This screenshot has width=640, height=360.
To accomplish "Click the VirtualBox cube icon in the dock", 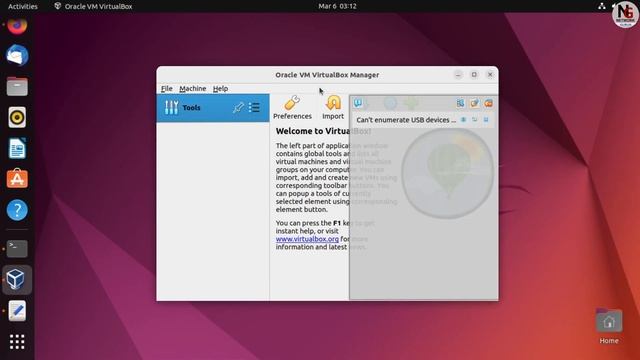I will tap(17, 280).
